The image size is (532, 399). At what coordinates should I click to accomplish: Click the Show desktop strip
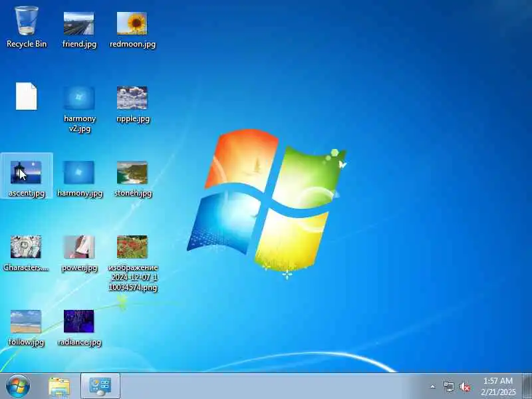pos(527,386)
